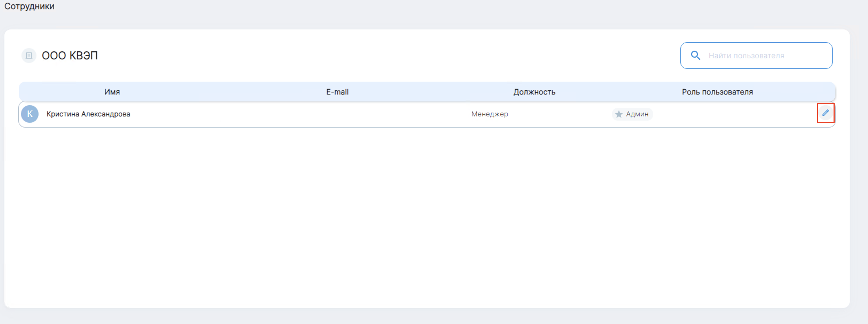Focus the Найти пользователя search field
Image resolution: width=868 pixels, height=324 pixels.
(756, 56)
